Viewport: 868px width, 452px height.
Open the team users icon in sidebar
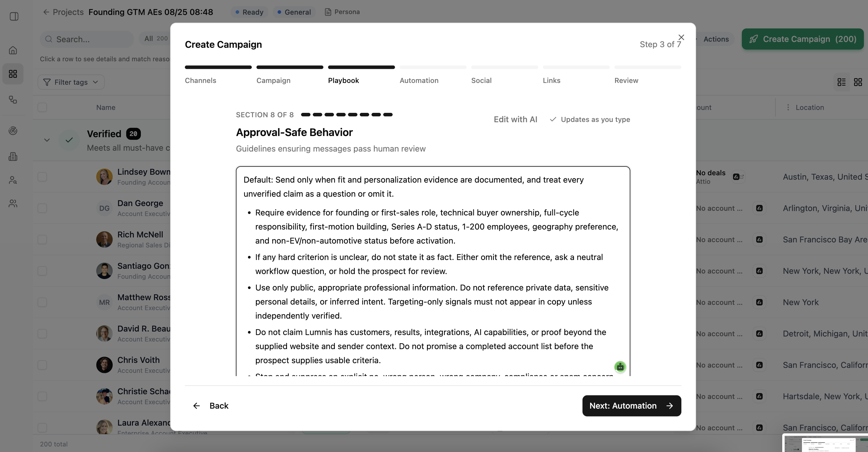[x=13, y=204]
